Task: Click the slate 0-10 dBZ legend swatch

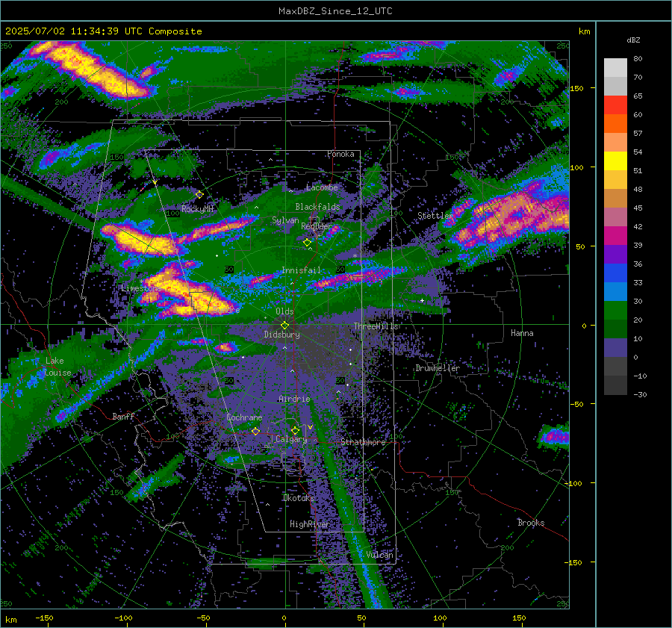Action: click(x=615, y=348)
